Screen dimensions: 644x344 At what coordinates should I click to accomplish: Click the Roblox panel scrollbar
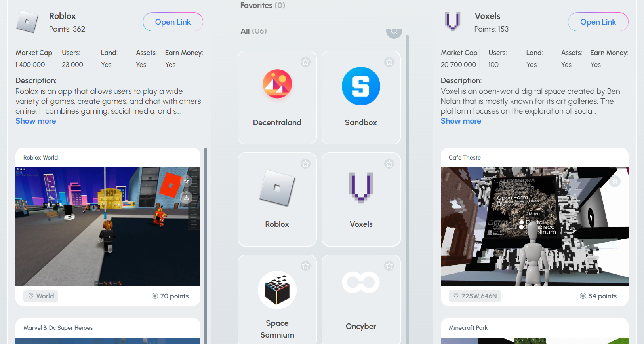[x=206, y=245]
